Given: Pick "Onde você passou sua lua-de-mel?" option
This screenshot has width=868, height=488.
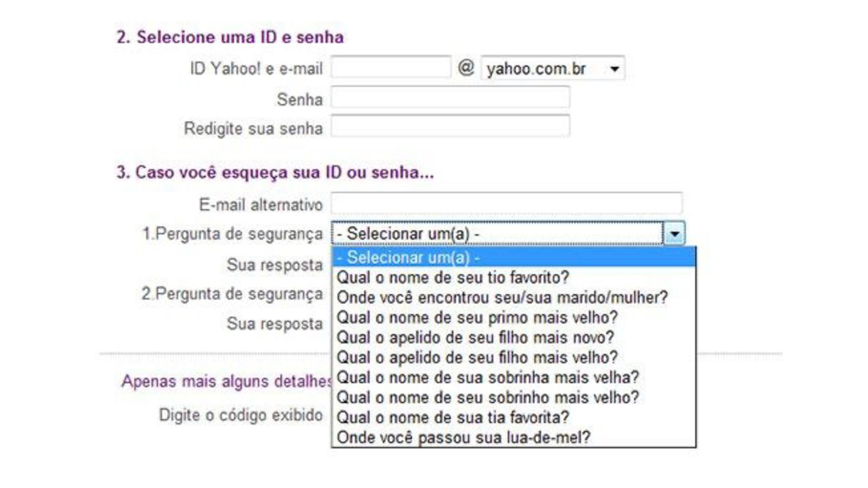Looking at the screenshot, I should [464, 437].
